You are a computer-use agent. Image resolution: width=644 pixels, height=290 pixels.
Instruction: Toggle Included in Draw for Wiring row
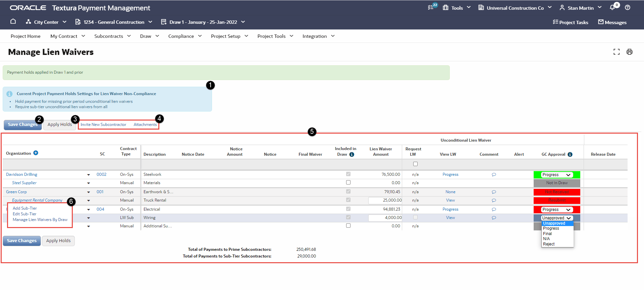pos(348,217)
